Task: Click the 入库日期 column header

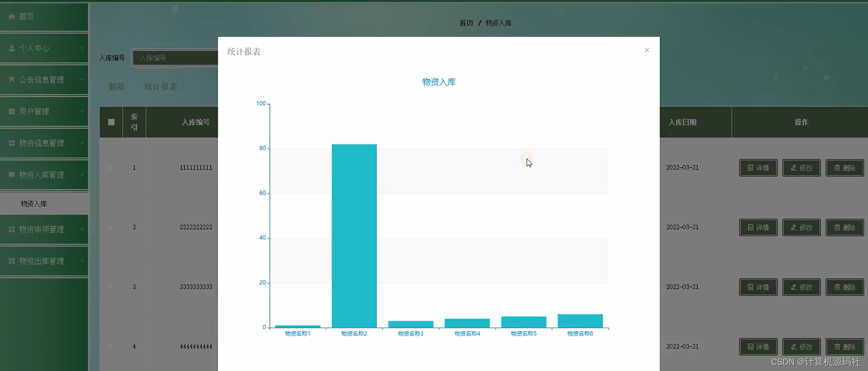Action: coord(682,122)
